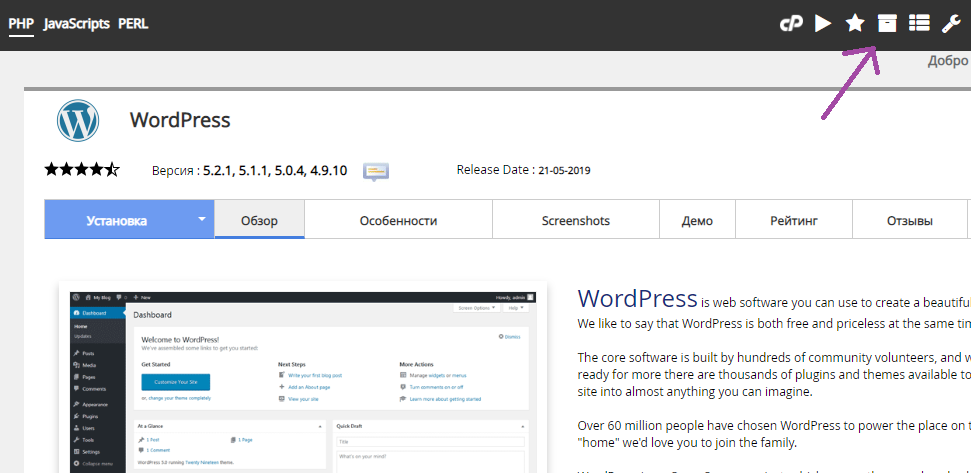Open the list icon in top bar
This screenshot has height=473, width=971.
[x=919, y=24]
